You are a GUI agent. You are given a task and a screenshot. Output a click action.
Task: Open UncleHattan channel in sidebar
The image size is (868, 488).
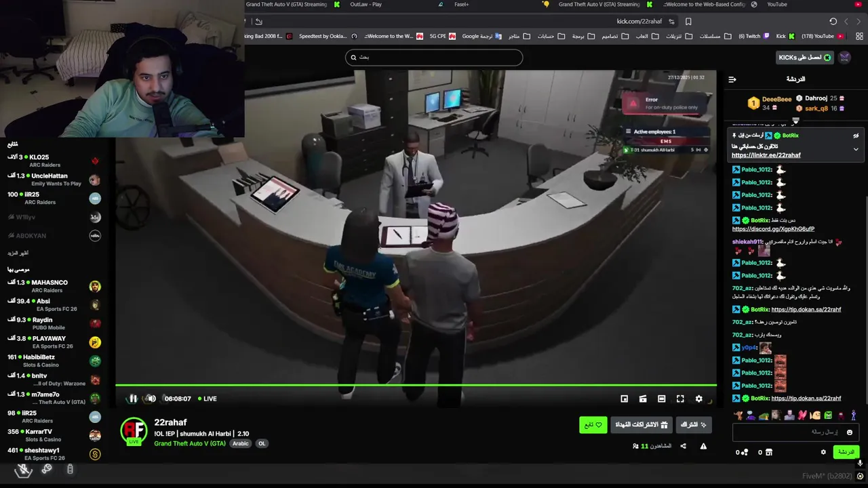coord(54,180)
